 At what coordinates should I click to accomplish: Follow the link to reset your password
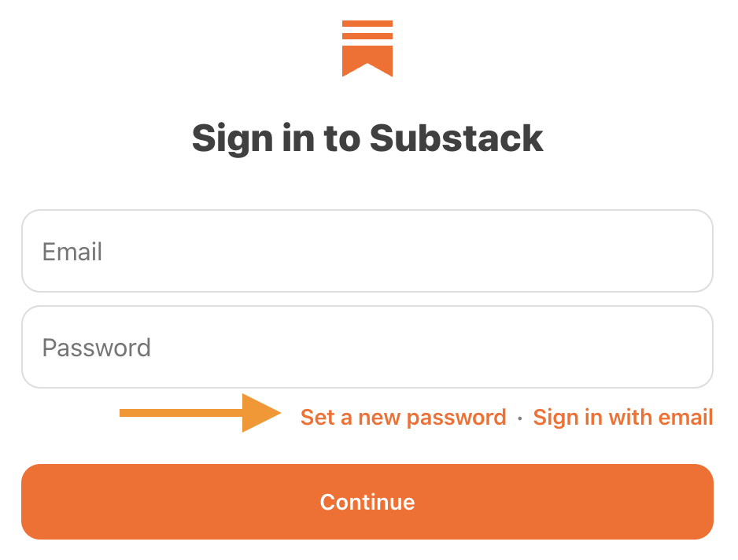(403, 417)
